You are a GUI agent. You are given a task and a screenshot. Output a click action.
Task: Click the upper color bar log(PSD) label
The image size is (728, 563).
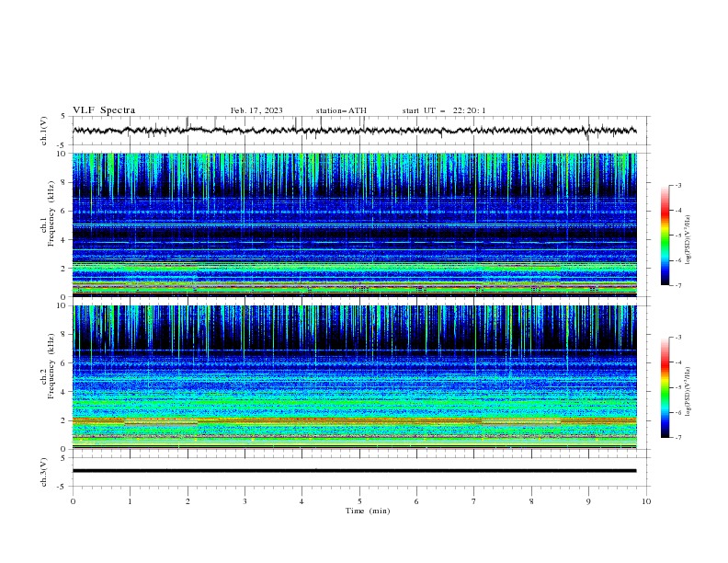pos(688,239)
